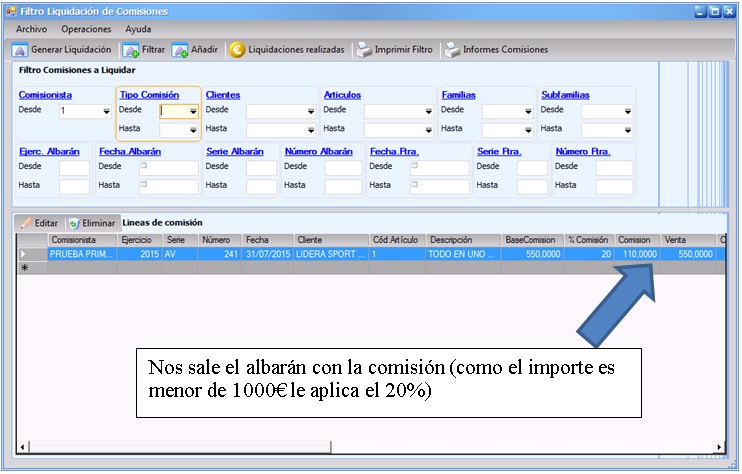
Task: Toggle Fecha Albarán Hasta date checkbox
Action: pyautogui.click(x=144, y=185)
